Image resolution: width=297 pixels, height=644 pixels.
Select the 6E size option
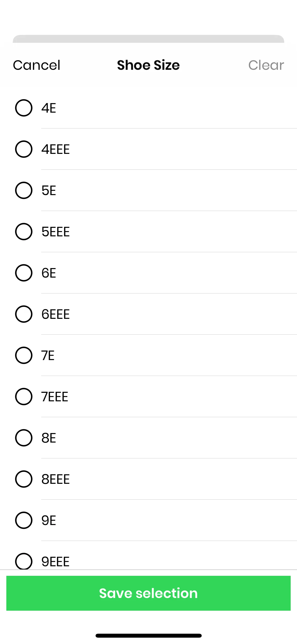(24, 273)
